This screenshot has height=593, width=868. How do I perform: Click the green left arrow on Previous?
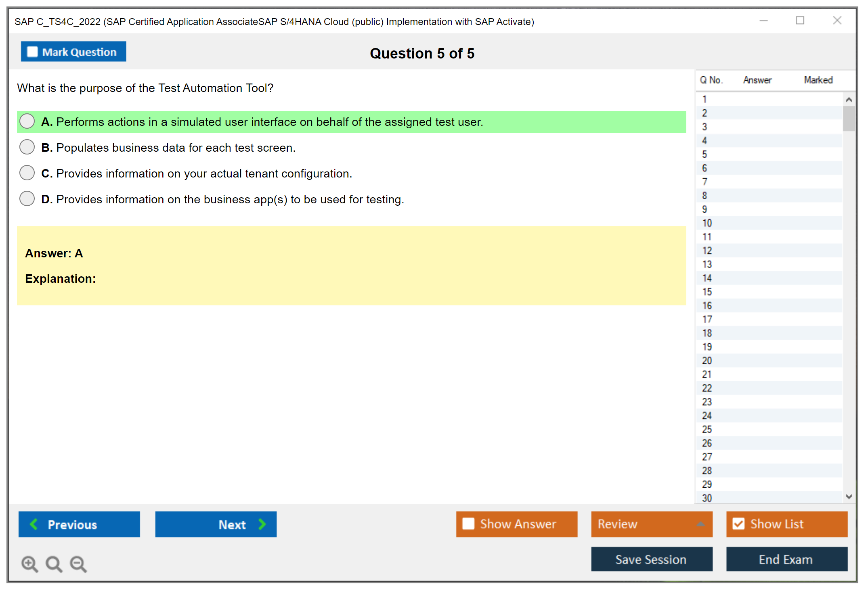[x=34, y=524]
